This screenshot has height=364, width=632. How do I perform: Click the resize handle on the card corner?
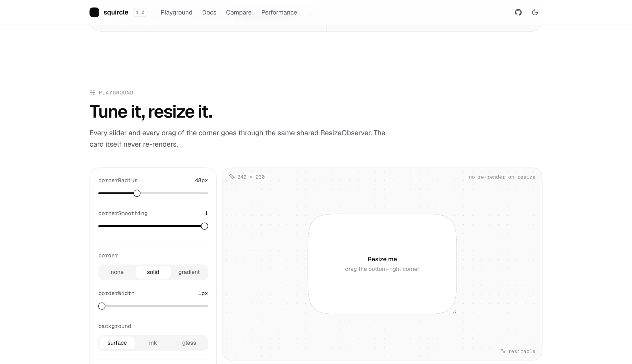(454, 312)
